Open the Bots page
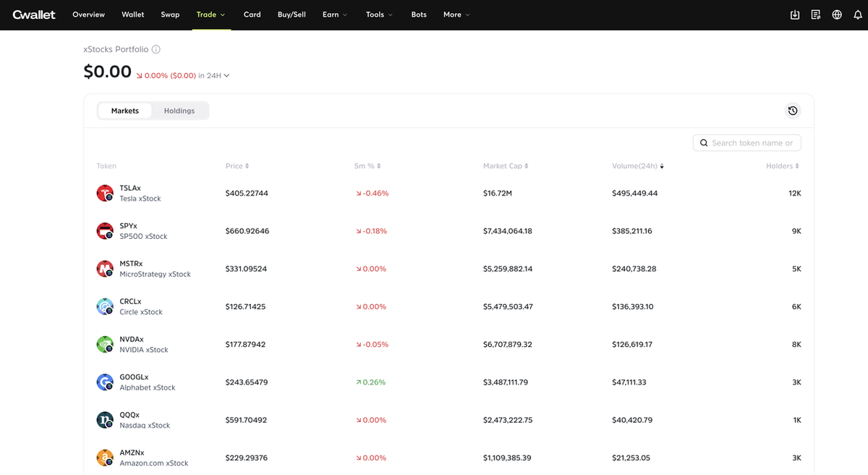This screenshot has width=868, height=475. coord(419,14)
